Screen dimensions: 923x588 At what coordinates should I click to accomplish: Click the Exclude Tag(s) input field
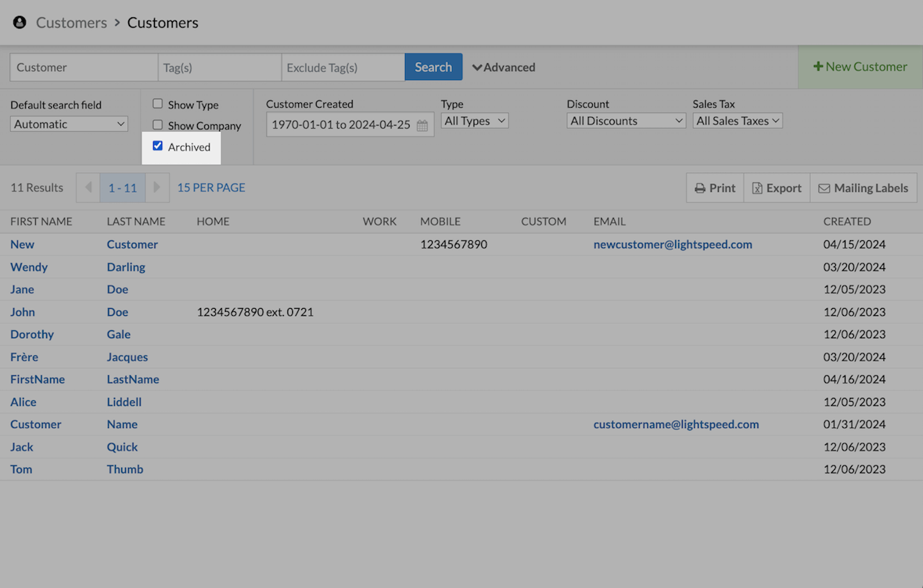pos(342,67)
